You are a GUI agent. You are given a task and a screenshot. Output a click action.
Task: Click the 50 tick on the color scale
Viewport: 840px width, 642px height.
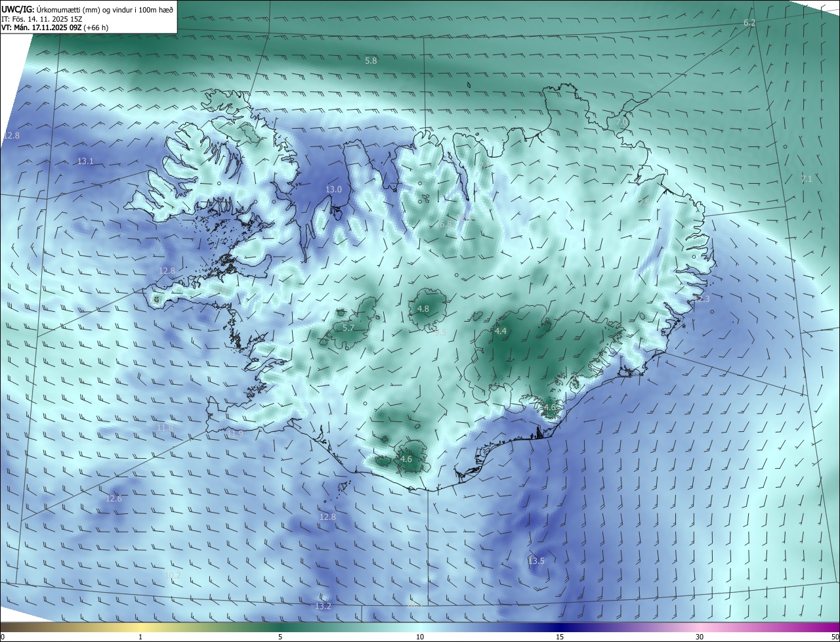point(835,637)
